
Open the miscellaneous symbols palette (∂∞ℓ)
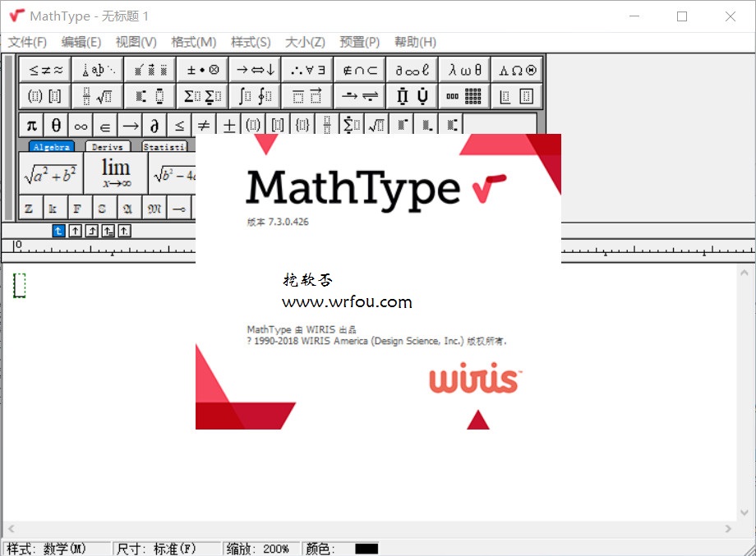pos(413,71)
